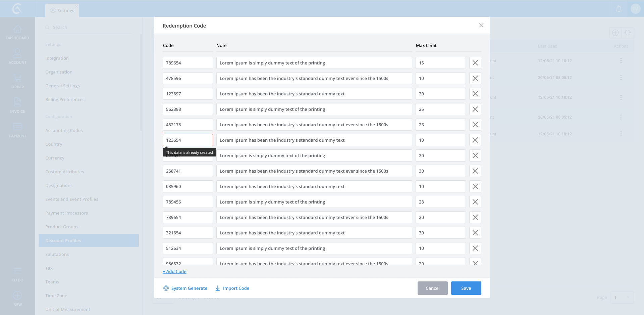Edit the invalid code field 123654

187,140
